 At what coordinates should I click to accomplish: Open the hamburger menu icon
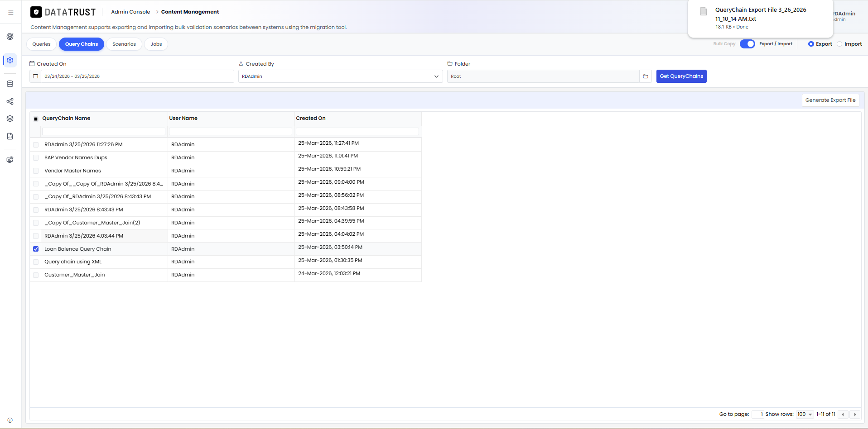(x=11, y=13)
